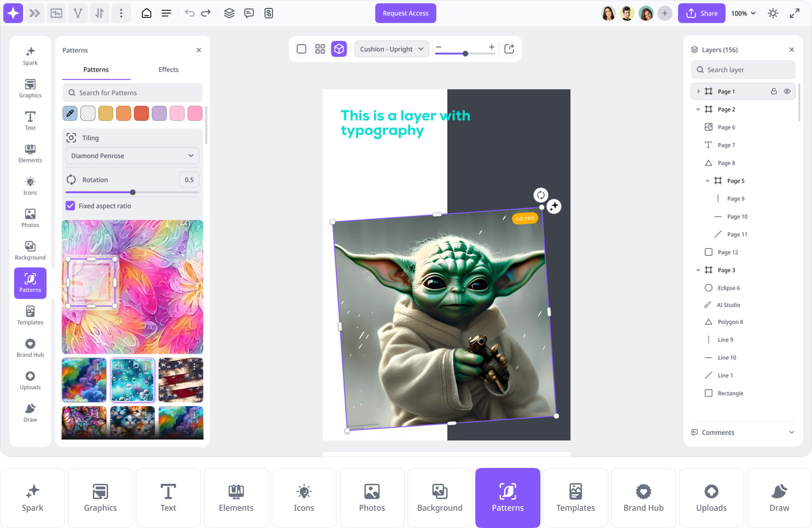Select the blue bubbles pattern thumbnail
Image resolution: width=812 pixels, height=528 pixels.
point(132,380)
